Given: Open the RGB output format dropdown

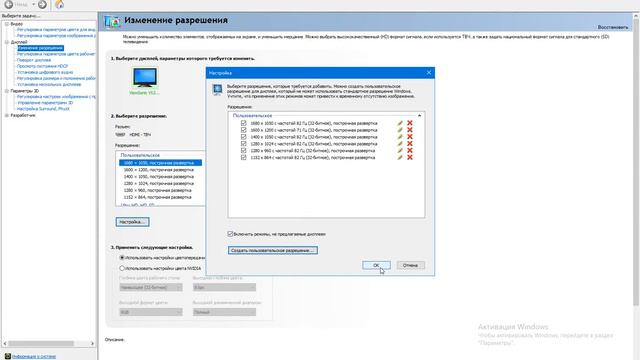Looking at the screenshot, I should [x=151, y=312].
